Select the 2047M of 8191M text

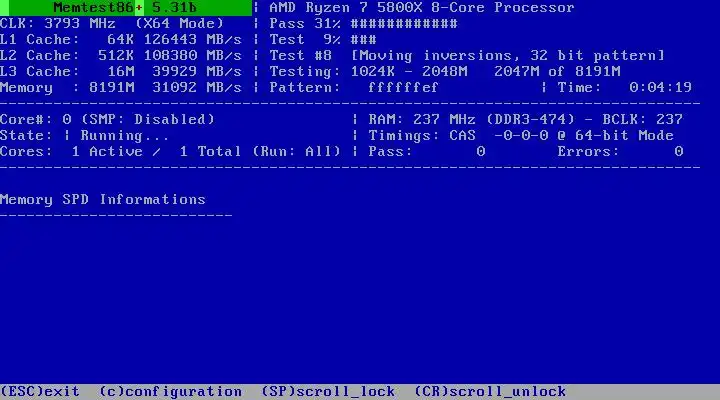(557, 72)
